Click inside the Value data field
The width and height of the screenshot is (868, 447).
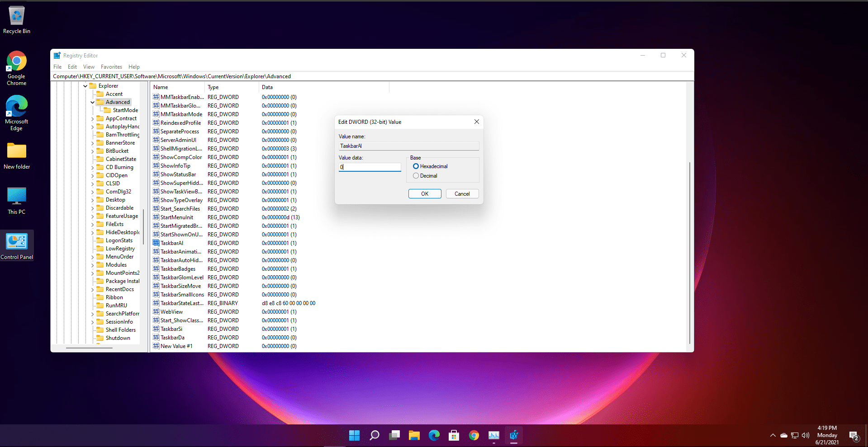[369, 167]
